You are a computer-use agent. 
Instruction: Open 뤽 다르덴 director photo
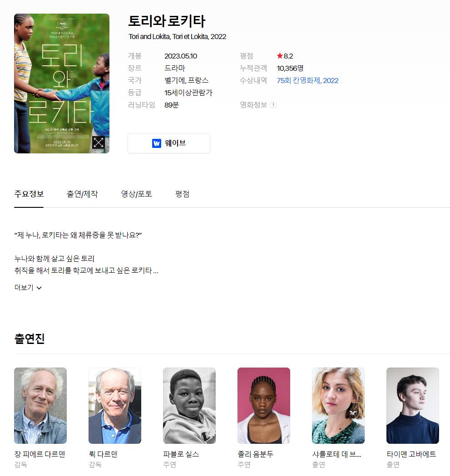[x=115, y=406]
